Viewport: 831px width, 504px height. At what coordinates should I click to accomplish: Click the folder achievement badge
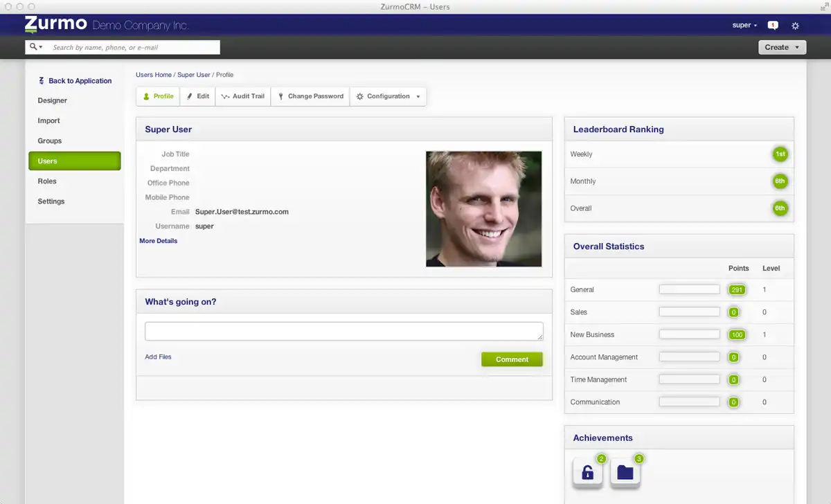pos(625,472)
